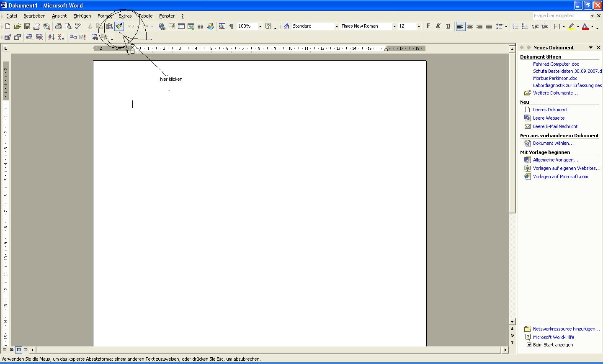The height and width of the screenshot is (364, 603).
Task: Create a Leeres Dokument from task pane
Action: tap(550, 110)
